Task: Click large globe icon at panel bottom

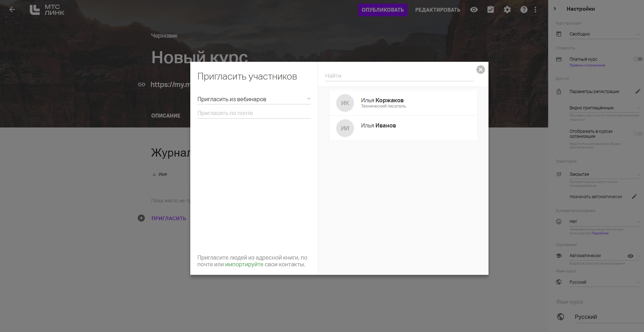Action: 561,317
